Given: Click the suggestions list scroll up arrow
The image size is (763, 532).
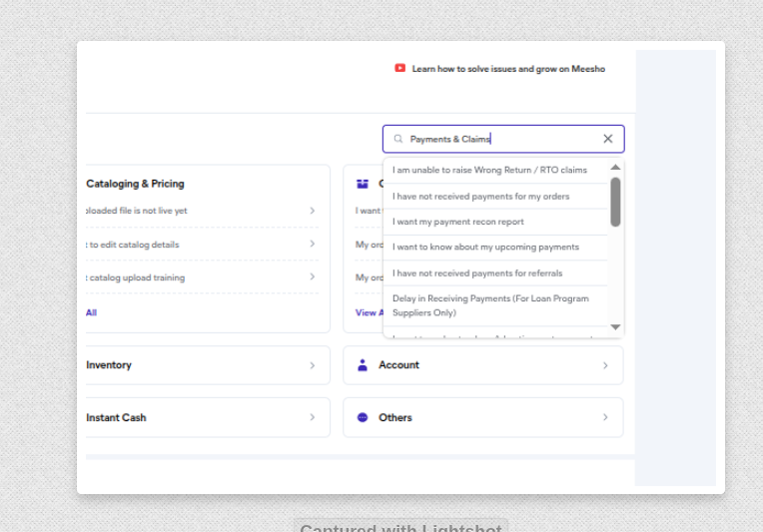Looking at the screenshot, I should tap(615, 168).
